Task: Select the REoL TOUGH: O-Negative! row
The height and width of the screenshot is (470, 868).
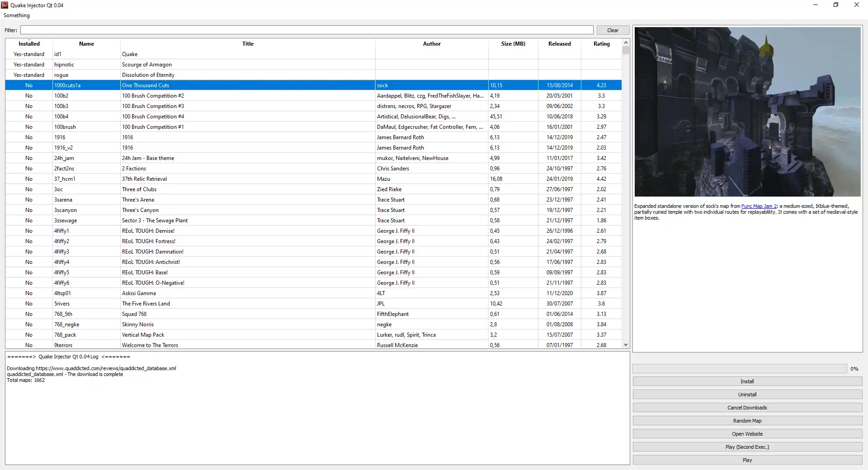Action: point(313,283)
